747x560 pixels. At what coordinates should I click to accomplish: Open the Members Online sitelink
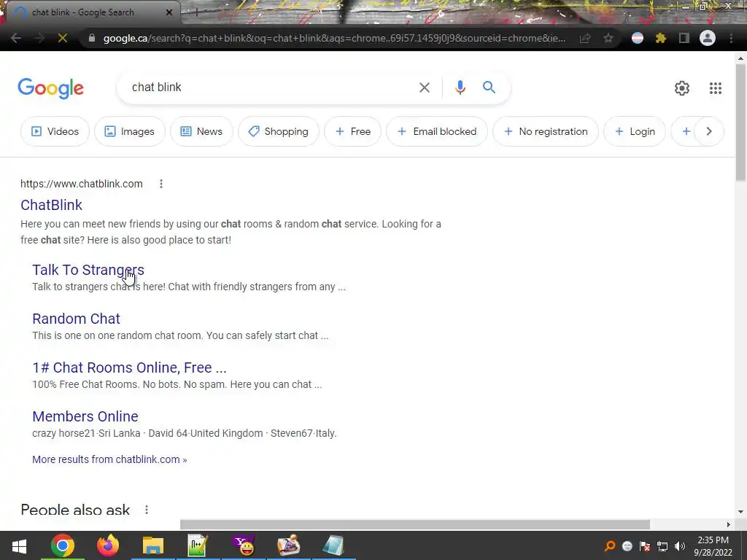pyautogui.click(x=85, y=416)
